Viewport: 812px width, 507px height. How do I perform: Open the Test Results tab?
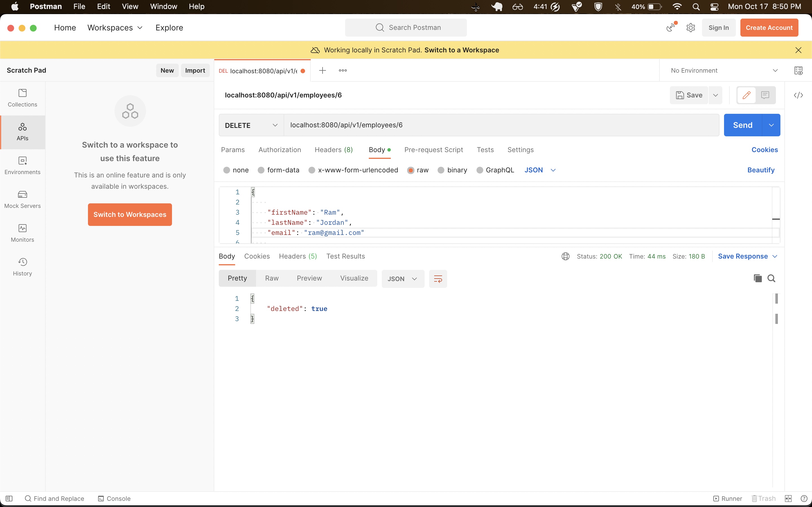(346, 256)
